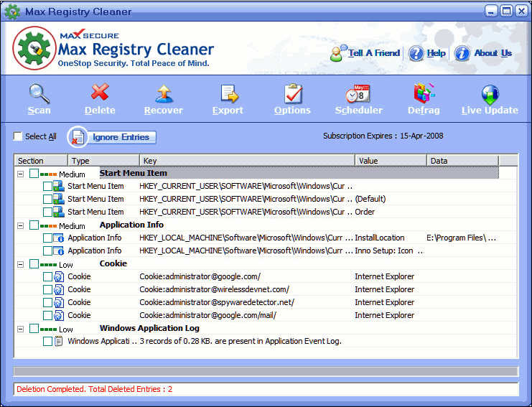
Task: Click icon of the Inno Setup Application Info row
Action: click(58, 251)
